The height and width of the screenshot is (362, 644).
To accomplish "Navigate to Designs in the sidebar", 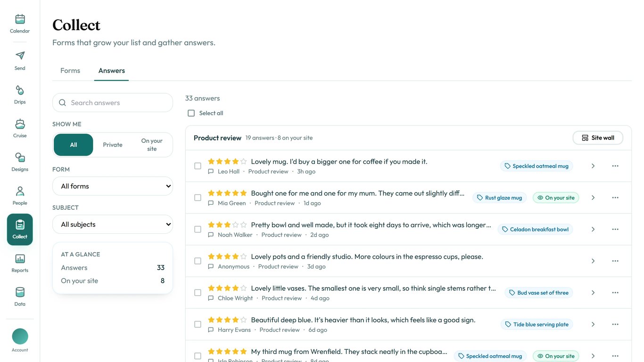I will coord(20,162).
